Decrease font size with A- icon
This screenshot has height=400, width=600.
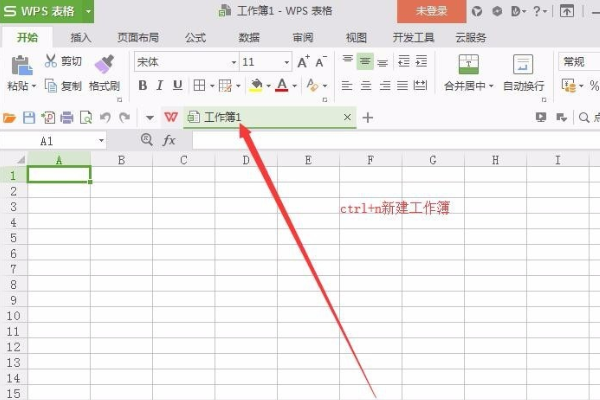(x=321, y=62)
